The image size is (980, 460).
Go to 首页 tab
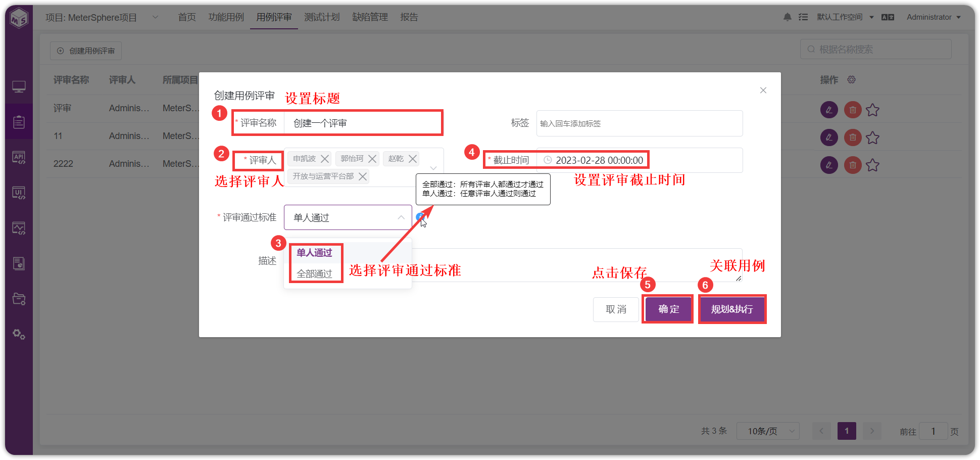[187, 17]
